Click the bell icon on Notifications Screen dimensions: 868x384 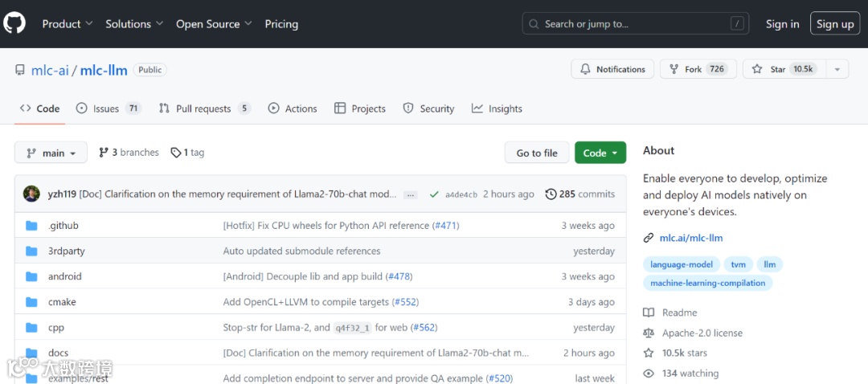585,69
